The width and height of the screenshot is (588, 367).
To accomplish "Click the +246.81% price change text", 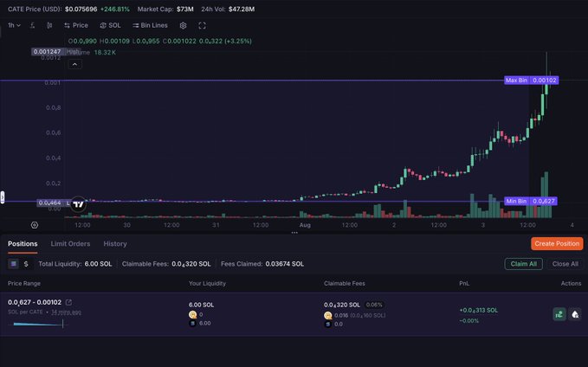I will pyautogui.click(x=115, y=9).
